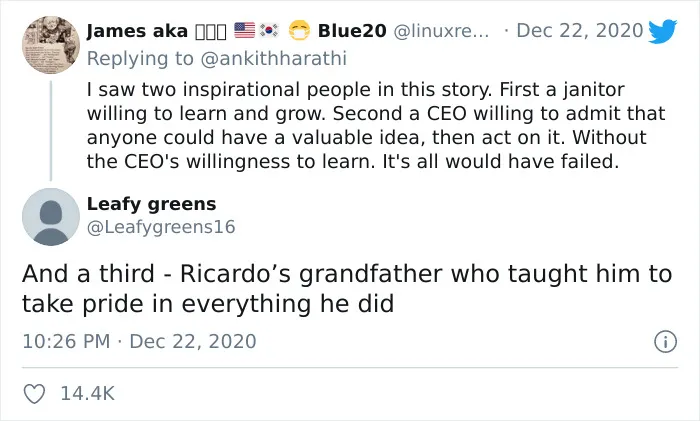Open the @Leafygreens16 handle
The image size is (700, 421).
pos(161,227)
